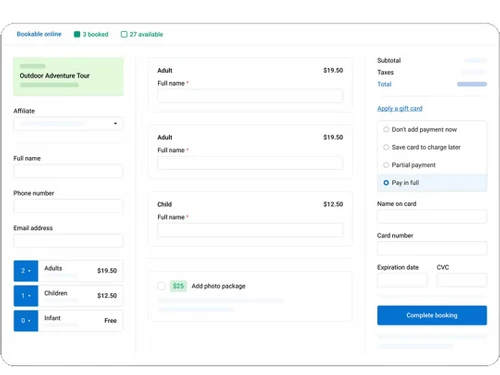This screenshot has width=500, height=375.
Task: Focus the CVC field
Action: (462, 280)
